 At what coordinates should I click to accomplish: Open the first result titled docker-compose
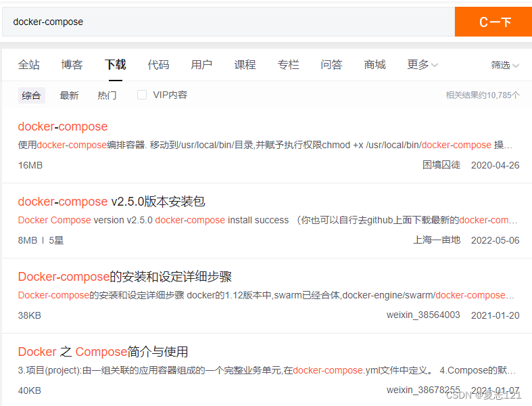(x=63, y=127)
